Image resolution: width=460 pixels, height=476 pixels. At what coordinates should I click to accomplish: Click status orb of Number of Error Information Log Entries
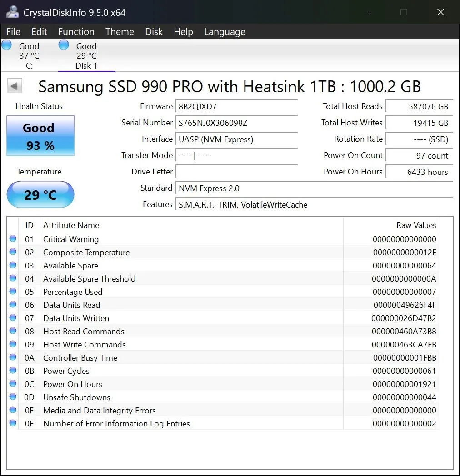coord(13,423)
